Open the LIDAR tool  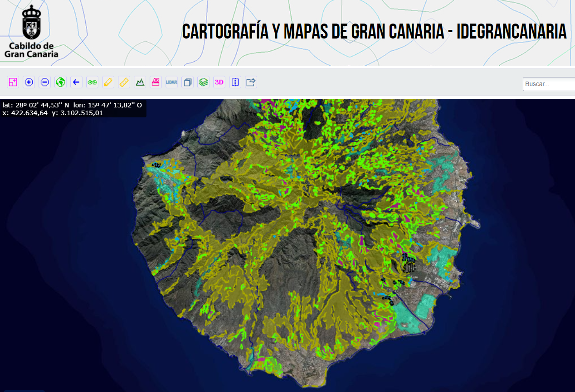pyautogui.click(x=171, y=82)
